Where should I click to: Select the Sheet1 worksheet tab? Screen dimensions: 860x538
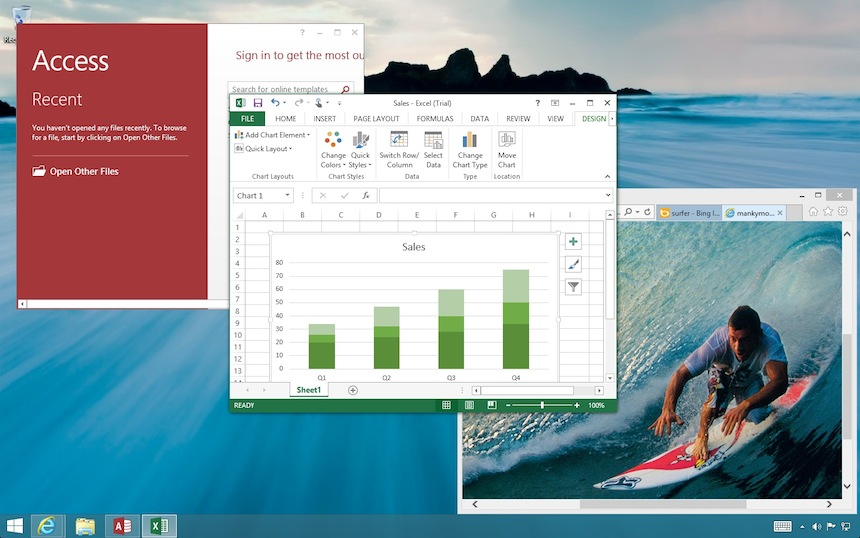click(x=309, y=390)
